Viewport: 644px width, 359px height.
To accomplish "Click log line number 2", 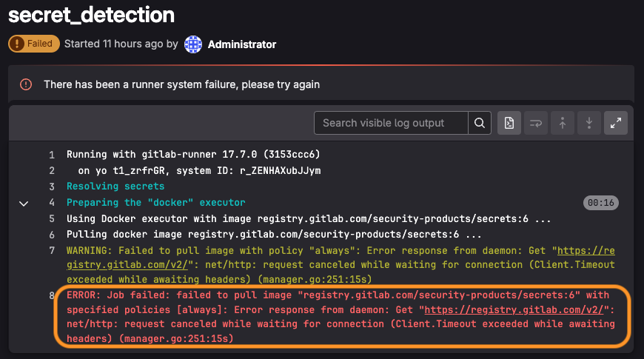I will 52,171.
